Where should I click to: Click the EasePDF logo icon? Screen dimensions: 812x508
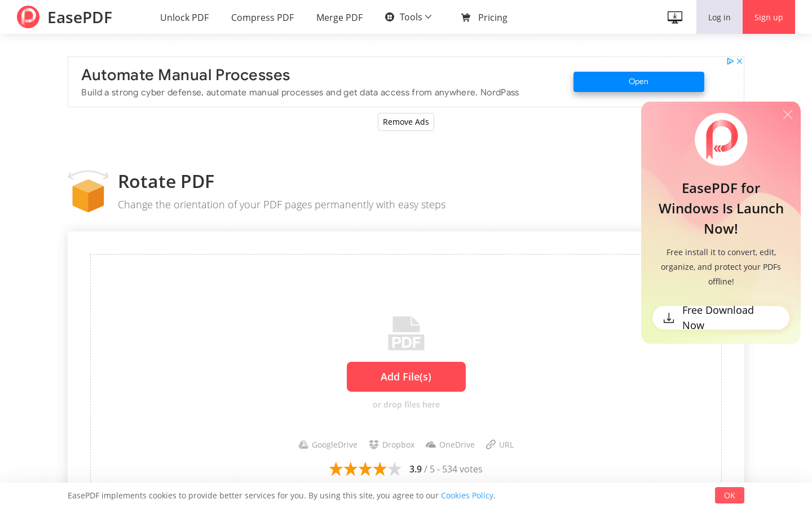pyautogui.click(x=28, y=16)
